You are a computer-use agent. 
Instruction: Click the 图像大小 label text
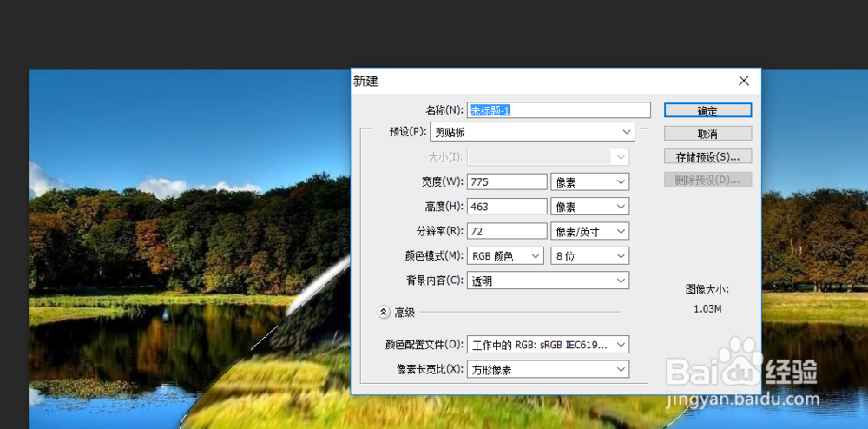pos(707,289)
